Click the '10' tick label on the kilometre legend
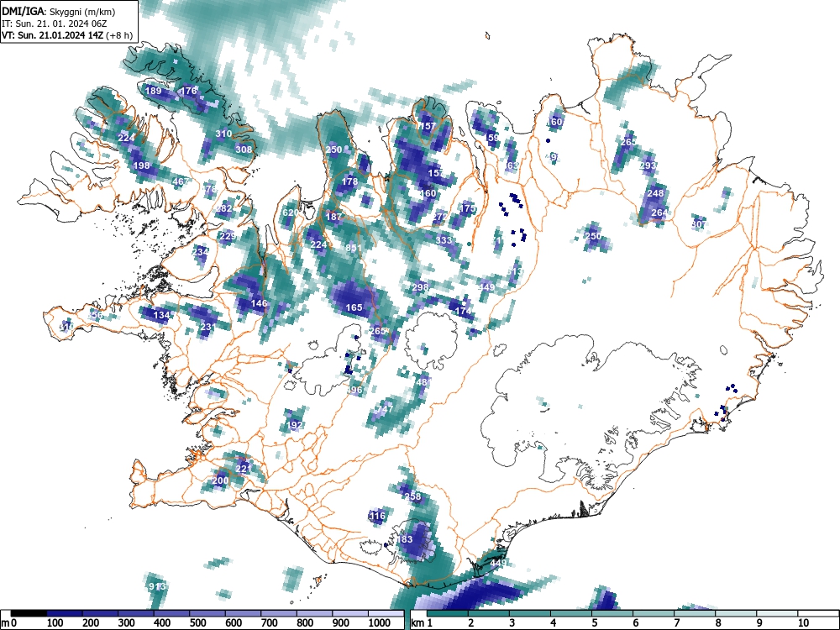Viewport: 840px width, 630px height. 802,623
